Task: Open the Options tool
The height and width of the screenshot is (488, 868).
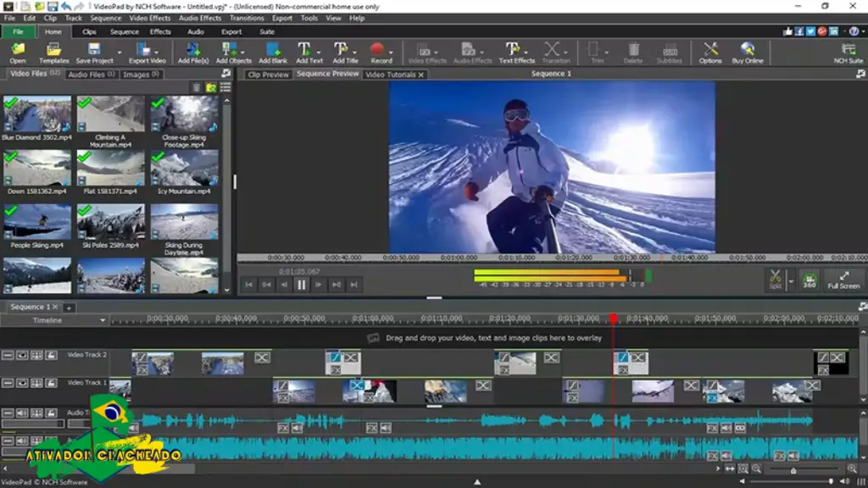Action: (x=710, y=53)
